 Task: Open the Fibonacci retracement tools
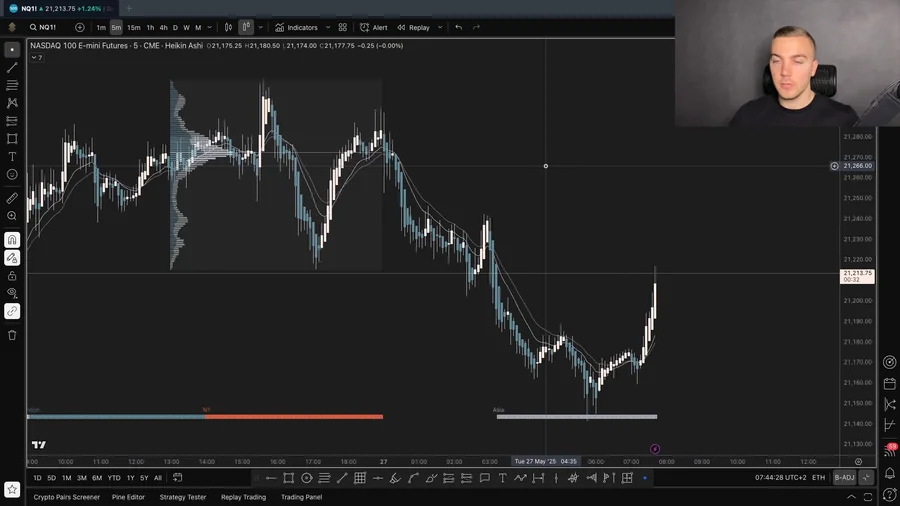pos(12,85)
